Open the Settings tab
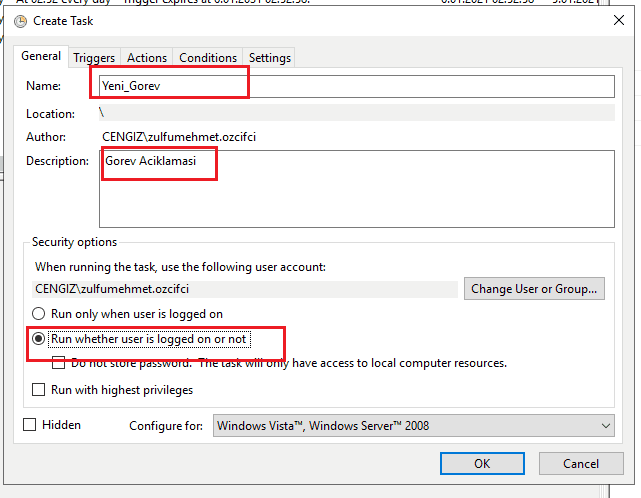Viewport: 641px width, 498px height. [269, 58]
